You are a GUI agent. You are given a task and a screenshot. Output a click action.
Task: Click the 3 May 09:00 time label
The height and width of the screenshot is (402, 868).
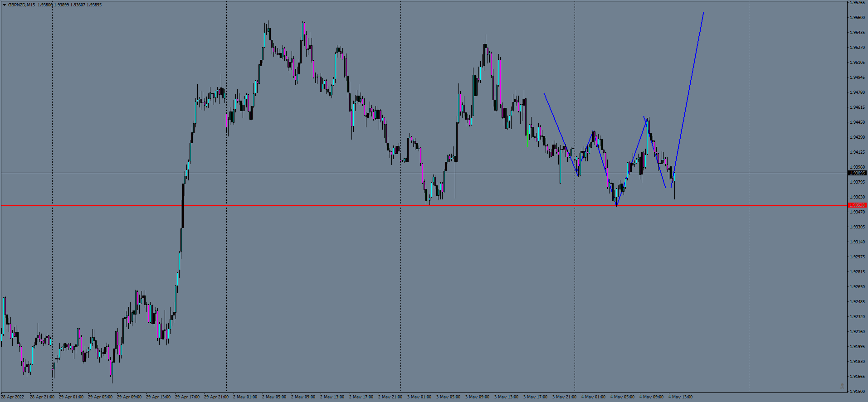(x=477, y=397)
